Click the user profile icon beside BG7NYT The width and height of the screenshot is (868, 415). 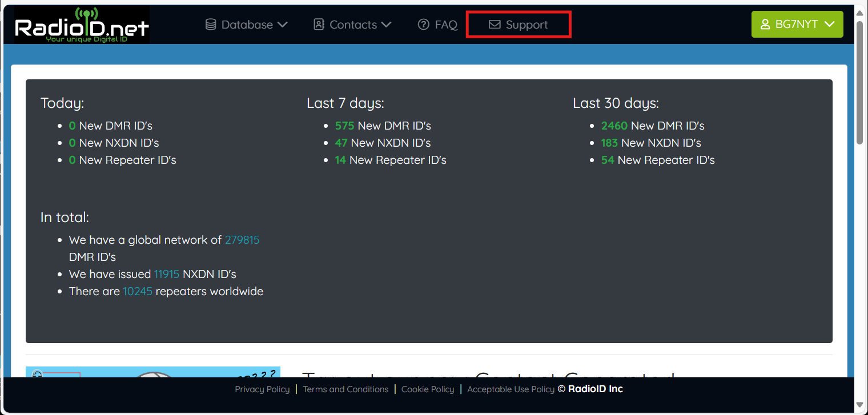(x=765, y=25)
